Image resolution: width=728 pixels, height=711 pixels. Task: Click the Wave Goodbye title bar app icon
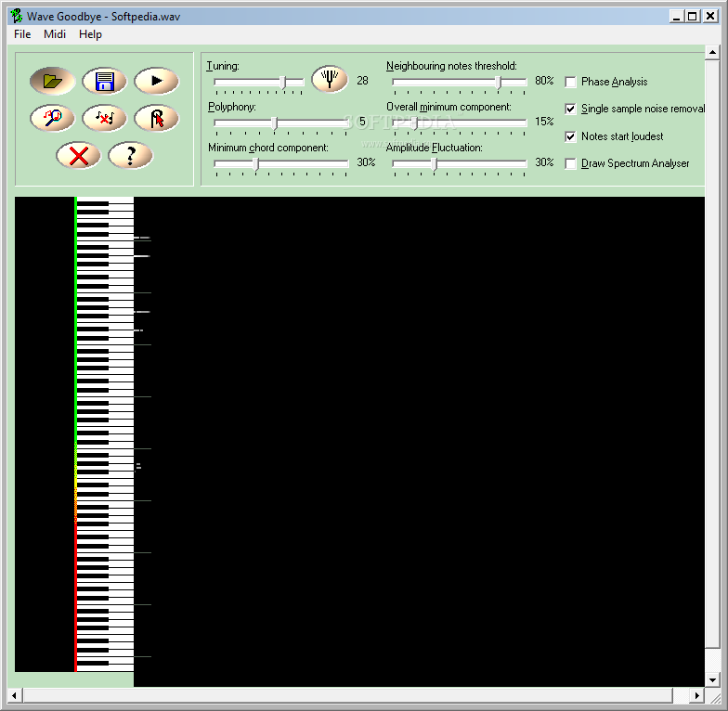tap(17, 17)
